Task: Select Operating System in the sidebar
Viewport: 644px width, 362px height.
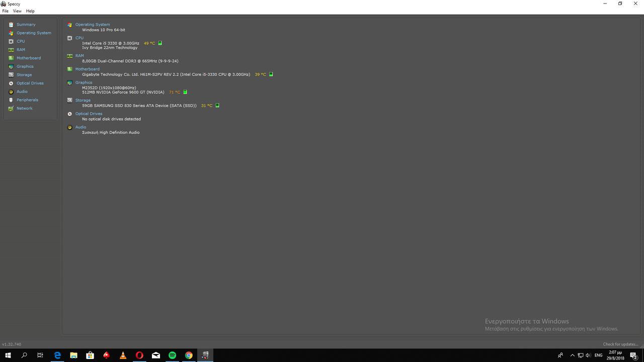Action: pyautogui.click(x=34, y=33)
